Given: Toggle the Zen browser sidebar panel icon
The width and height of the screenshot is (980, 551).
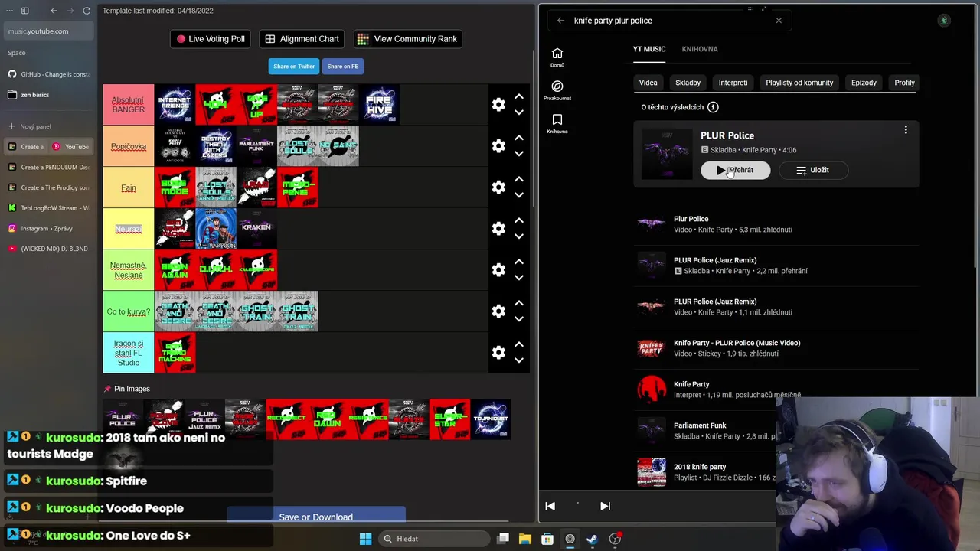Looking at the screenshot, I should click(x=24, y=11).
